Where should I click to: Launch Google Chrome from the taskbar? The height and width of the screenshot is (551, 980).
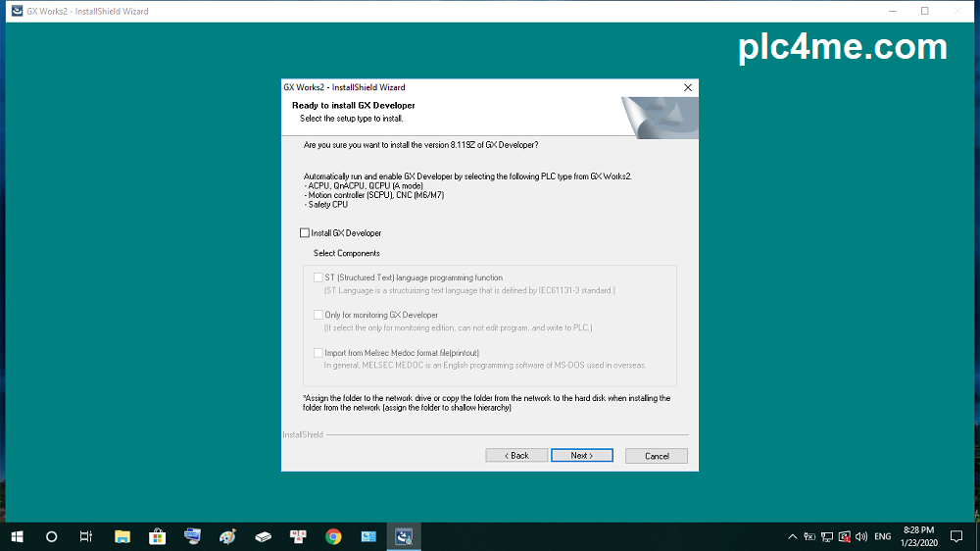click(x=333, y=536)
